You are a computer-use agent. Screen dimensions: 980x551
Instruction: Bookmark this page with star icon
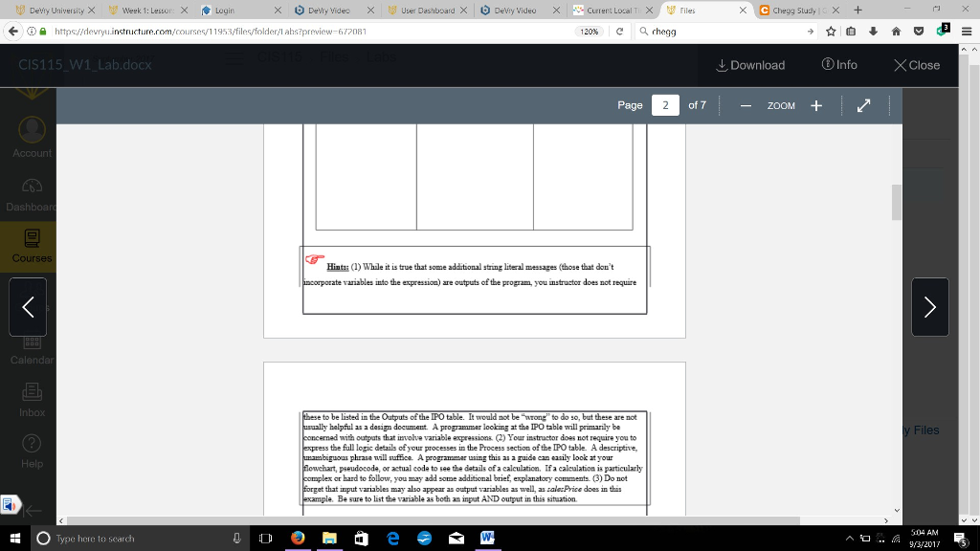831,31
